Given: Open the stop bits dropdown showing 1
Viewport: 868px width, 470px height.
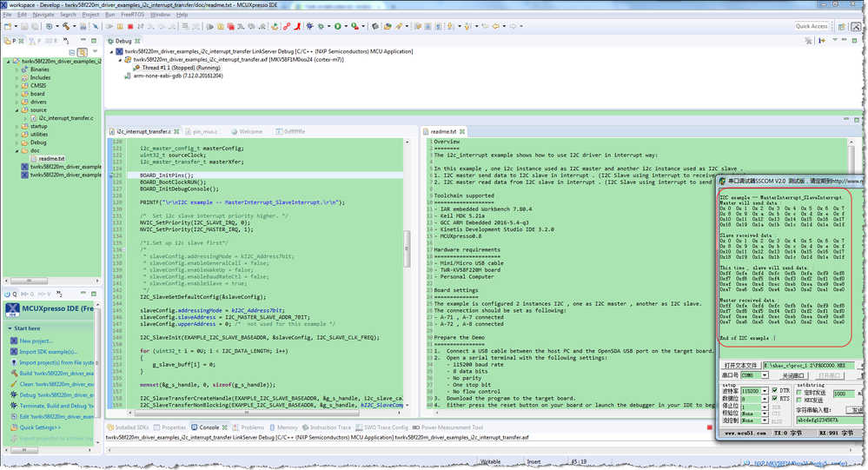Looking at the screenshot, I should click(765, 407).
